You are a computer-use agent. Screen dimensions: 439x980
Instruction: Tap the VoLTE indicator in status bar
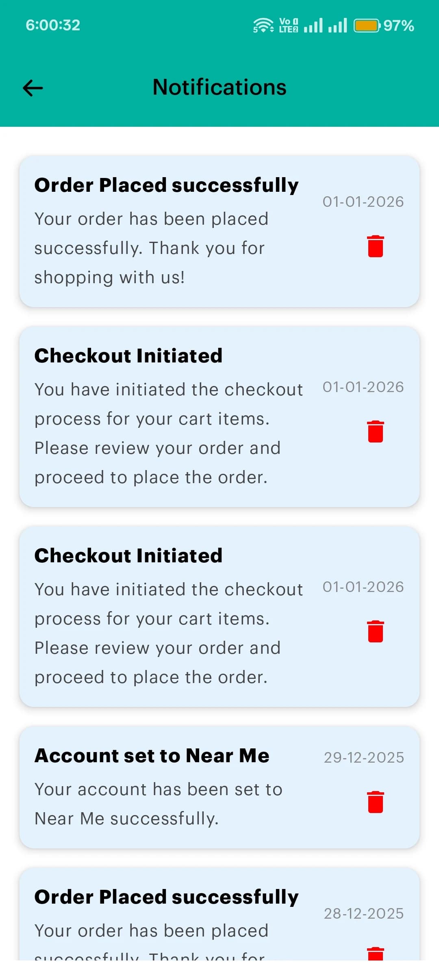tap(288, 25)
